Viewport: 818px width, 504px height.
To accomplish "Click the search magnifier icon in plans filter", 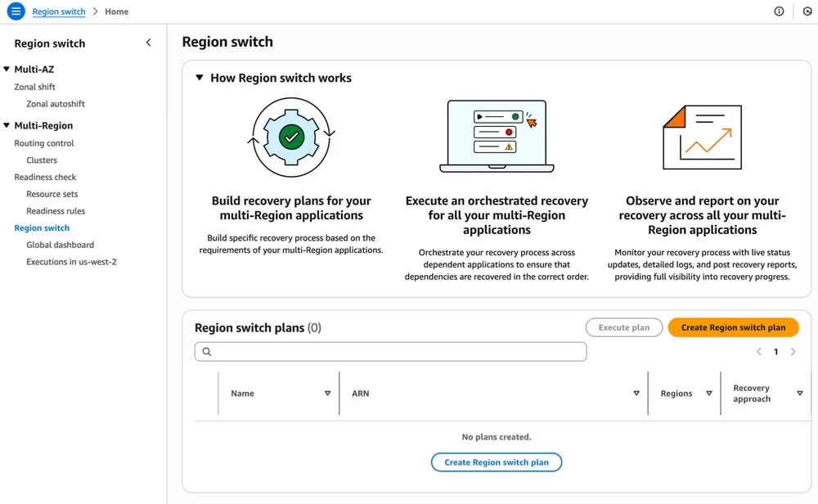I will (x=207, y=352).
